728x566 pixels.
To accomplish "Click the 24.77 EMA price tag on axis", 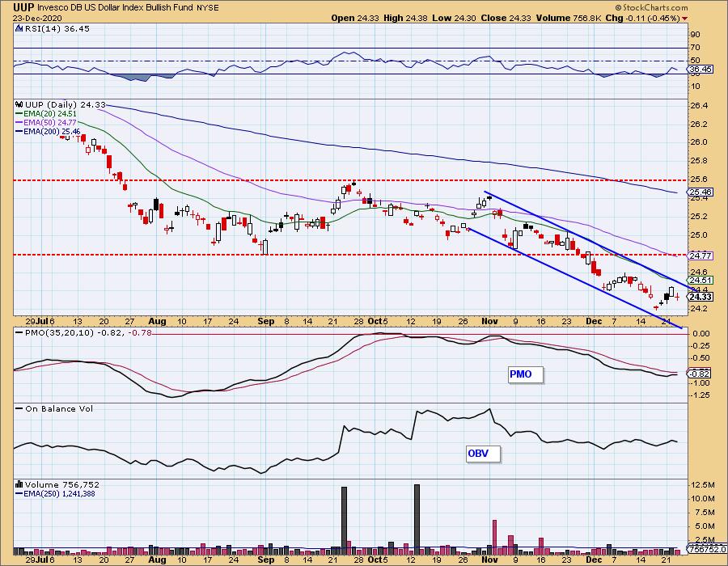I will (x=700, y=256).
